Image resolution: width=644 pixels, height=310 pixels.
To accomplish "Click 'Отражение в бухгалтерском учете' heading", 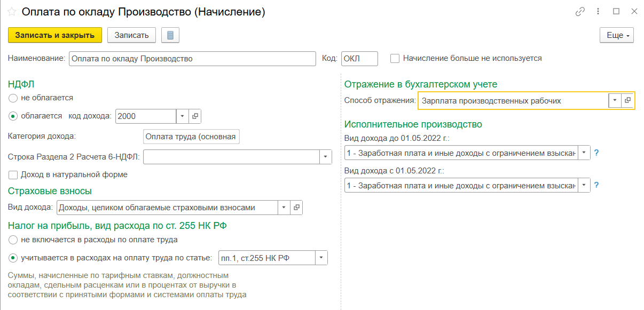I will click(x=421, y=84).
